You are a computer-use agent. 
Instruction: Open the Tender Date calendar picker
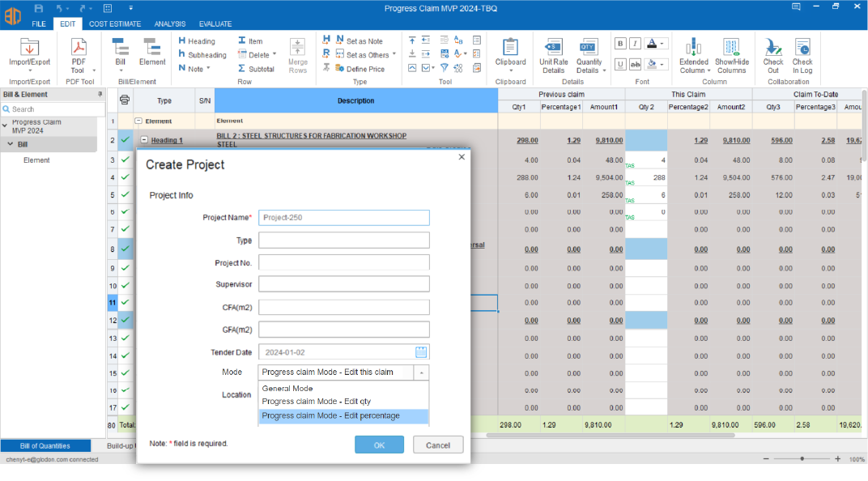pos(421,352)
